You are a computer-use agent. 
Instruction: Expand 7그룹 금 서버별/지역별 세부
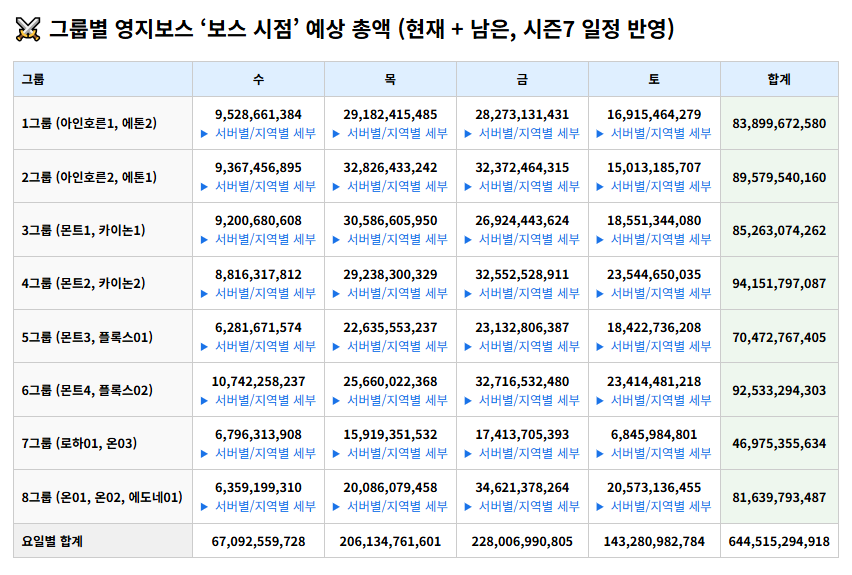(522, 453)
